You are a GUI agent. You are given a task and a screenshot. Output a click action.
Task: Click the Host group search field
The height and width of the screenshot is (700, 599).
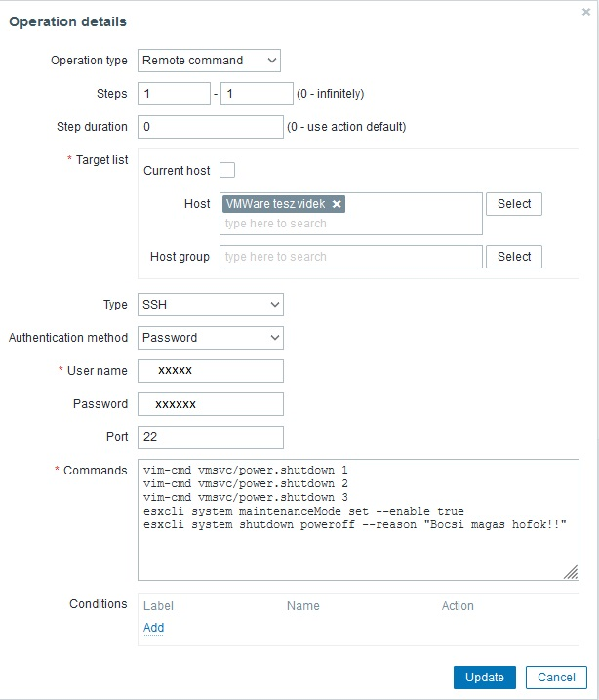tap(351, 257)
